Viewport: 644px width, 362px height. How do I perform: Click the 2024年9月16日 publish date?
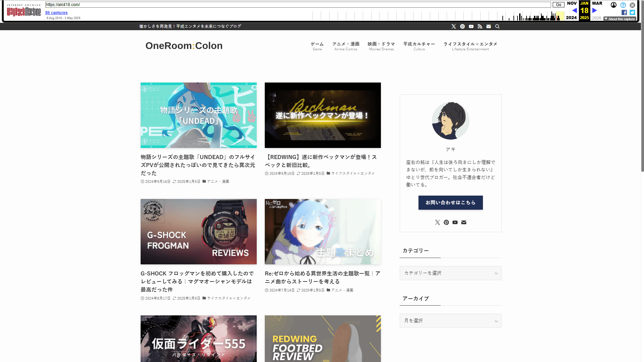pos(158,182)
